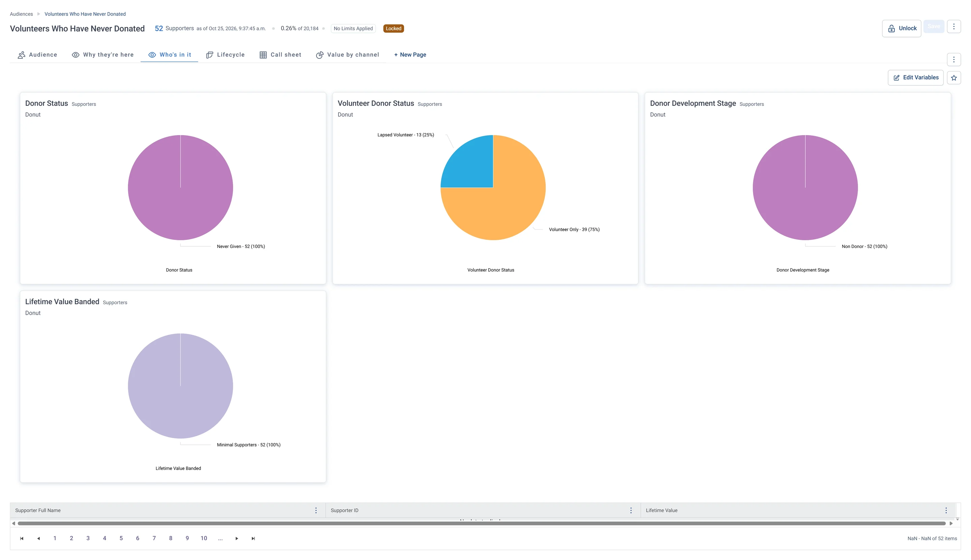This screenshot has height=560, width=971.
Task: Click the Minimal Supporters lavender donut
Action: tap(180, 386)
